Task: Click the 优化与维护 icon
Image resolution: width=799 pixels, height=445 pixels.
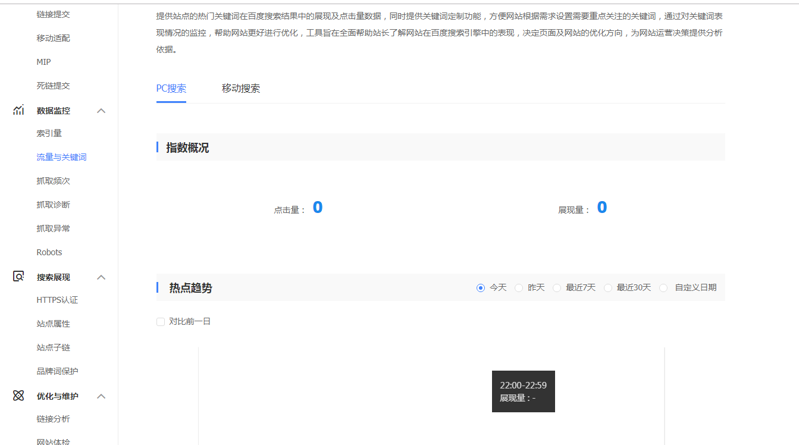Action: [x=18, y=396]
